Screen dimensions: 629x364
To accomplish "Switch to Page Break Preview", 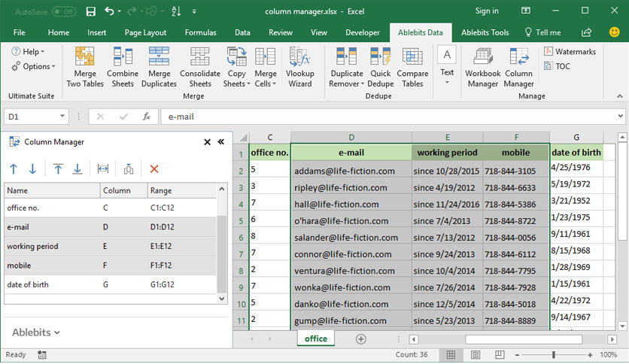I will point(500,355).
